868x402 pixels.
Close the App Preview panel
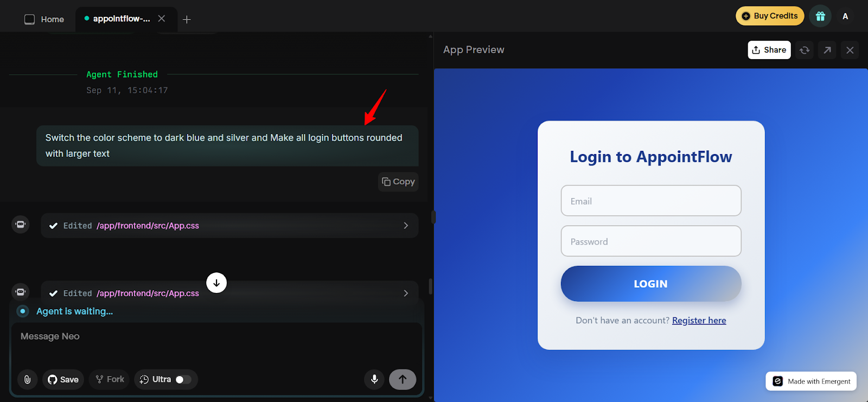coord(850,50)
